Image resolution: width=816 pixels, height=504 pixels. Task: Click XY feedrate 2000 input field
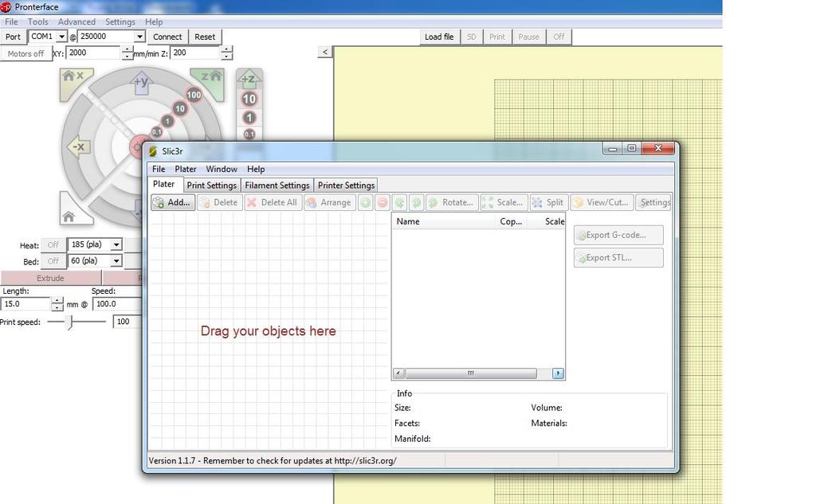tap(94, 53)
